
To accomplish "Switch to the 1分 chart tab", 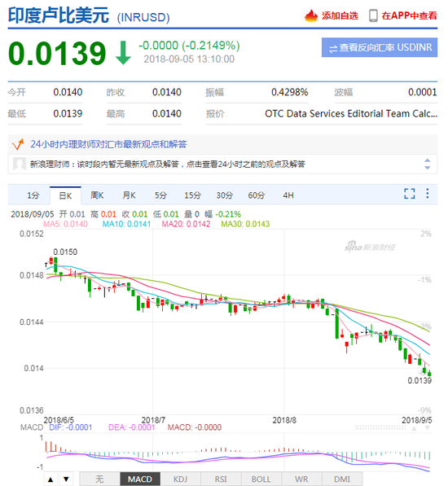I will (x=33, y=195).
